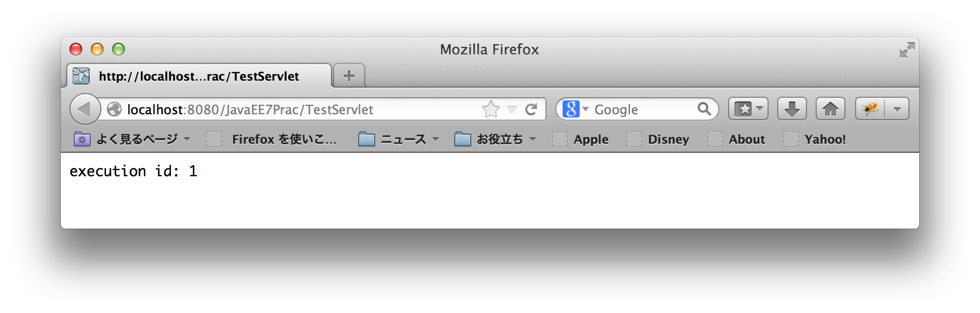Expand the Firebug dropdown arrow
The height and width of the screenshot is (313, 980).
(x=897, y=109)
